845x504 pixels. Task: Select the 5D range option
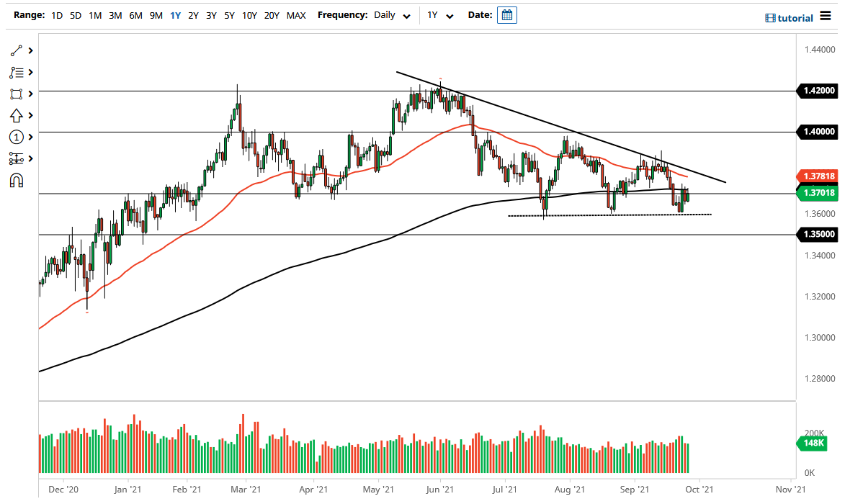click(x=75, y=14)
